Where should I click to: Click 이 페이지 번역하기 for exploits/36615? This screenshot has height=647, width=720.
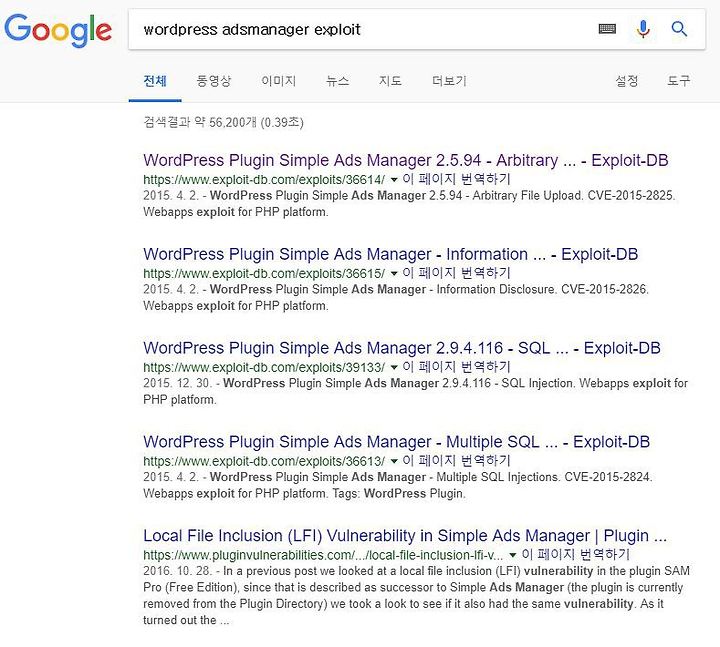tap(456, 273)
